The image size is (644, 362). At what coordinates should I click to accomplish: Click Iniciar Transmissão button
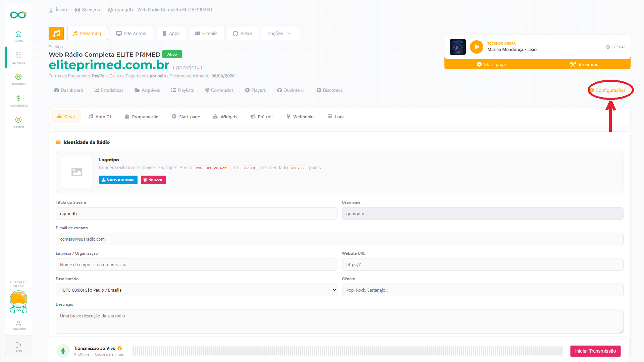595,351
